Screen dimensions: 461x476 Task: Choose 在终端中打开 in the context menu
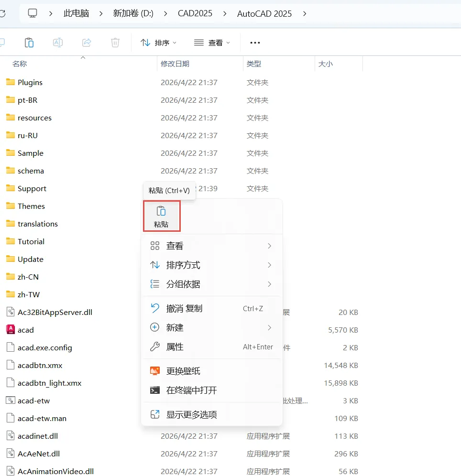click(211, 390)
